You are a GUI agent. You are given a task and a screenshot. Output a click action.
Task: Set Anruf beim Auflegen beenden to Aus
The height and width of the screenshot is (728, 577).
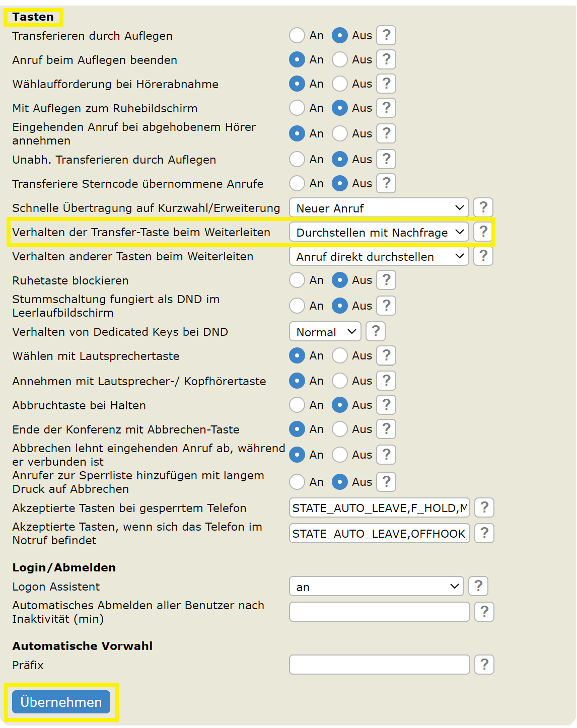pos(340,60)
